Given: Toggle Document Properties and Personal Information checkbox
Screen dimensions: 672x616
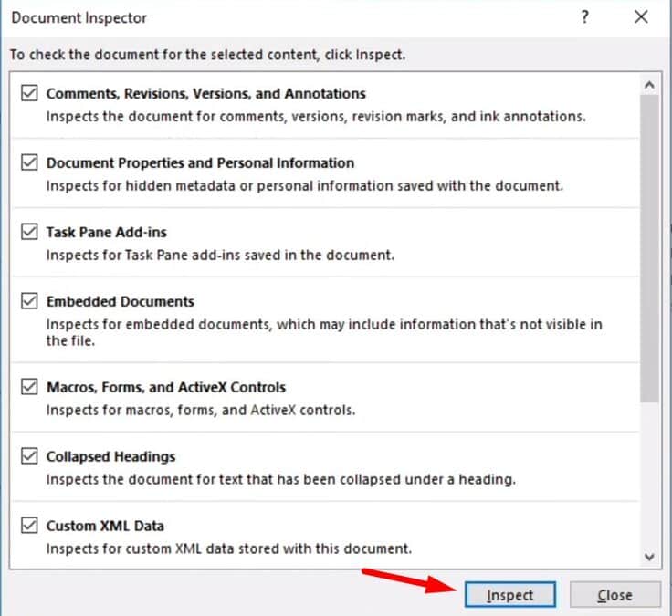Looking at the screenshot, I should (29, 162).
